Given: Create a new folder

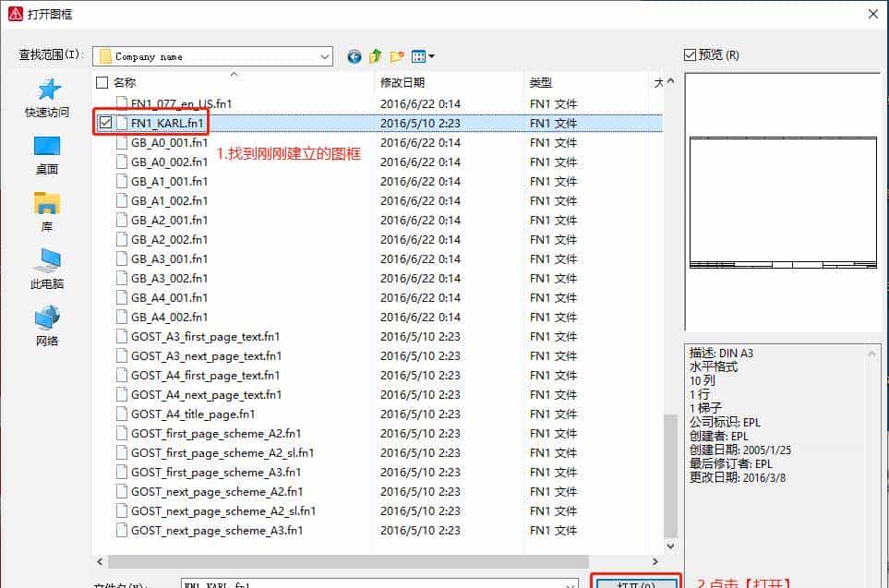Looking at the screenshot, I should (x=398, y=56).
